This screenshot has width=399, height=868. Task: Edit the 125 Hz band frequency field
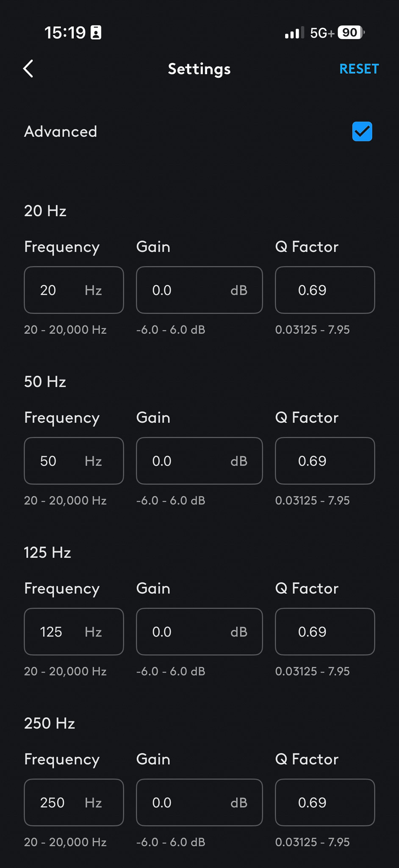pos(74,632)
